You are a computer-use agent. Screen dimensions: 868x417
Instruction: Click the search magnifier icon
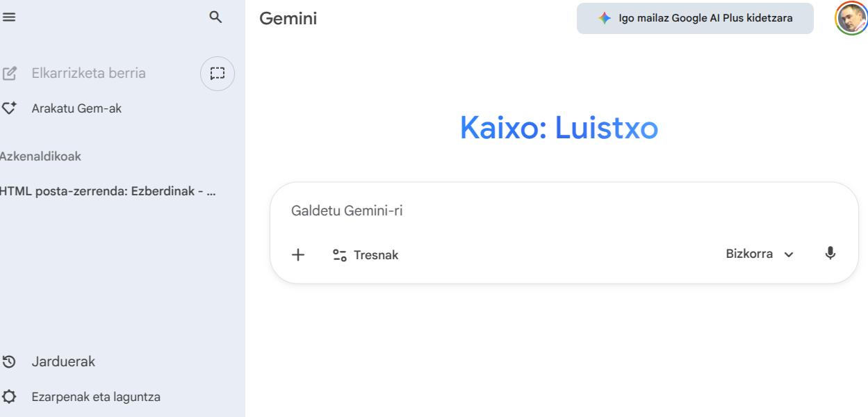point(216,18)
